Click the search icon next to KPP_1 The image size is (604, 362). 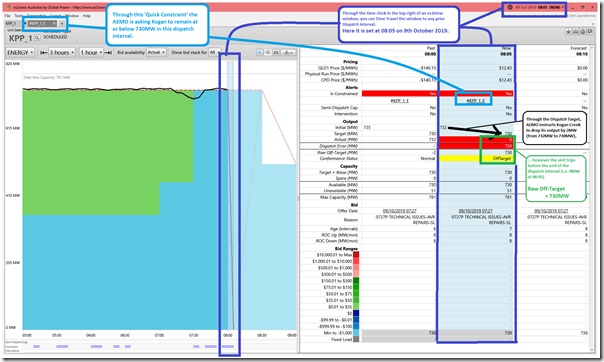pyautogui.click(x=37, y=38)
